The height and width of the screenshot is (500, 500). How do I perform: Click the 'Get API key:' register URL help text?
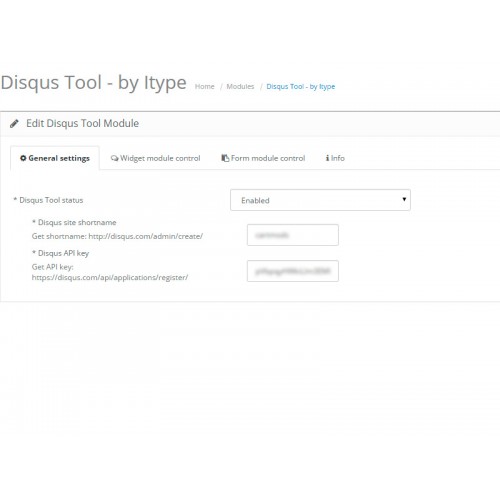pos(110,272)
